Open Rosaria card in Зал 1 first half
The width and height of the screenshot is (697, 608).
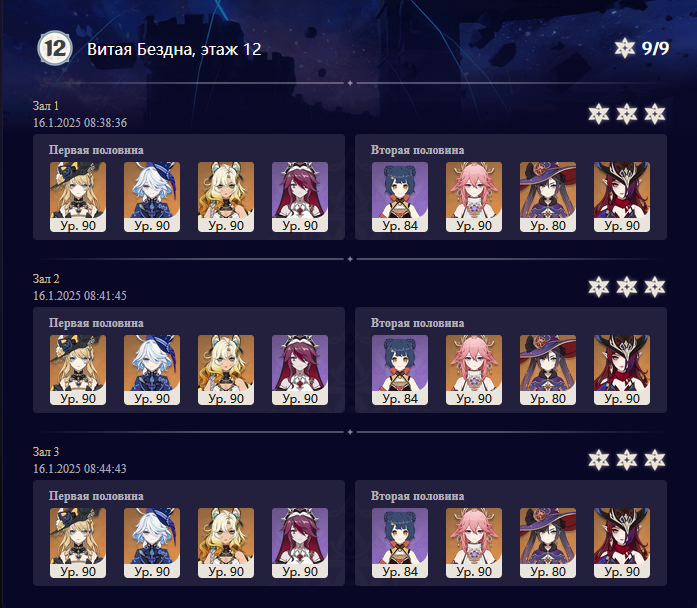pos(300,197)
